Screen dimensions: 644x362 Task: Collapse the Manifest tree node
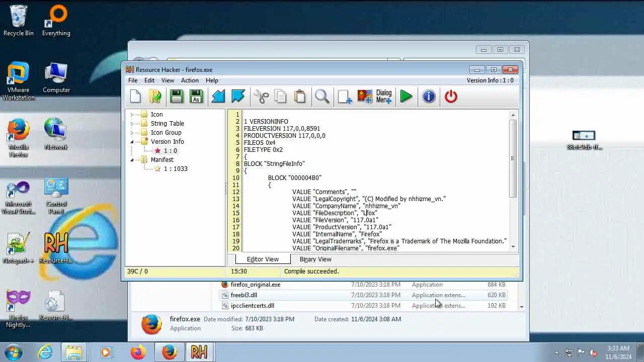coord(132,160)
